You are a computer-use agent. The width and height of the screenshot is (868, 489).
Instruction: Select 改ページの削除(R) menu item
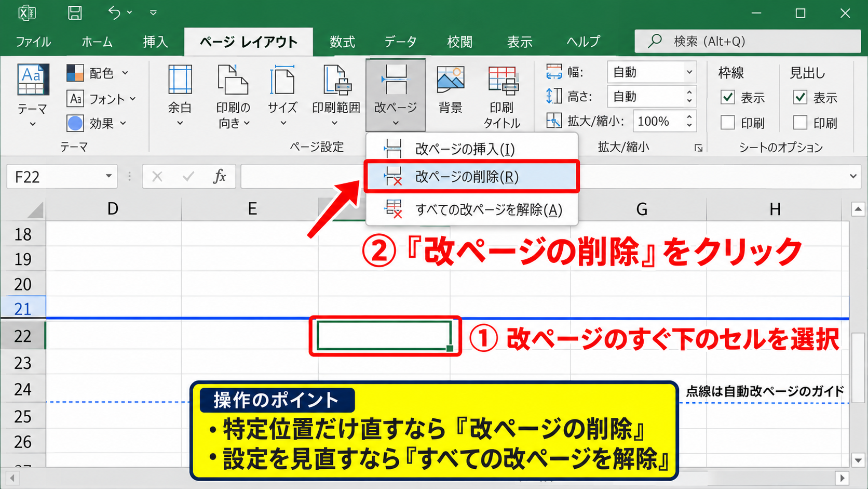click(x=472, y=177)
